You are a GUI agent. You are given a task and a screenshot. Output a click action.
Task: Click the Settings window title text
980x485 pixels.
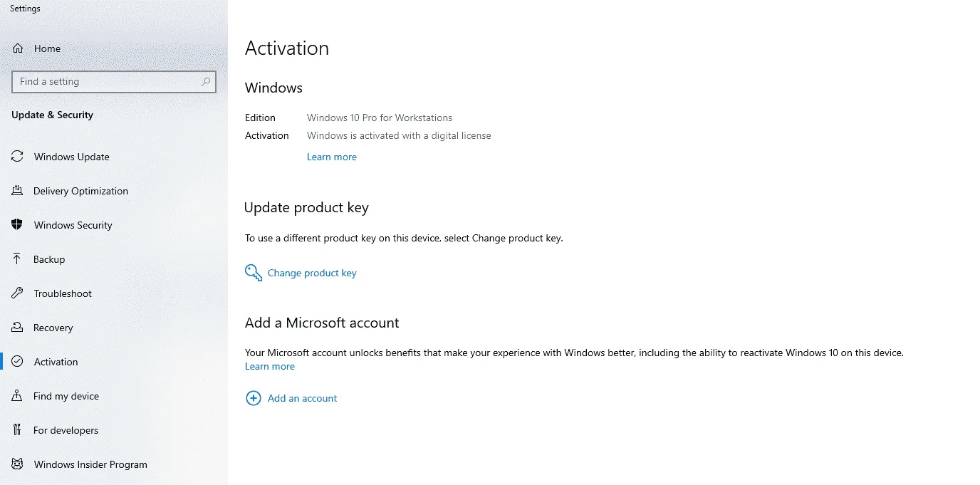click(25, 9)
